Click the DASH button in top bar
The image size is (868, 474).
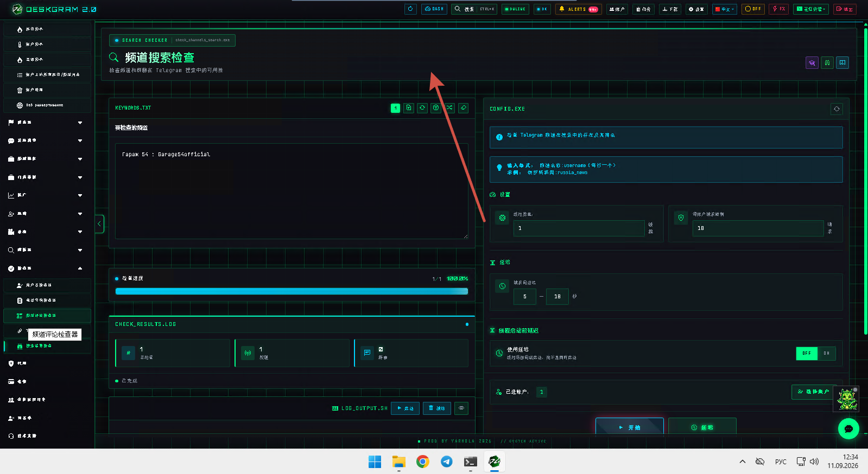pos(434,9)
